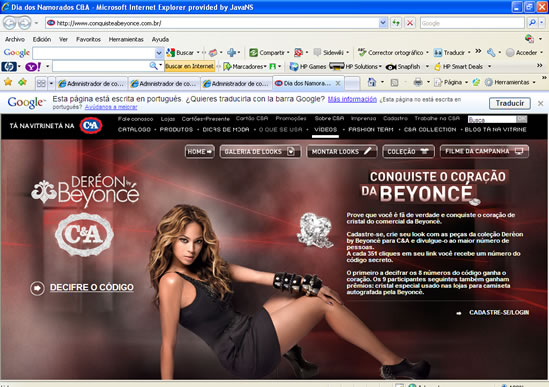This screenshot has height=387, width=549.
Task: Click the Más información link
Action: [352, 99]
